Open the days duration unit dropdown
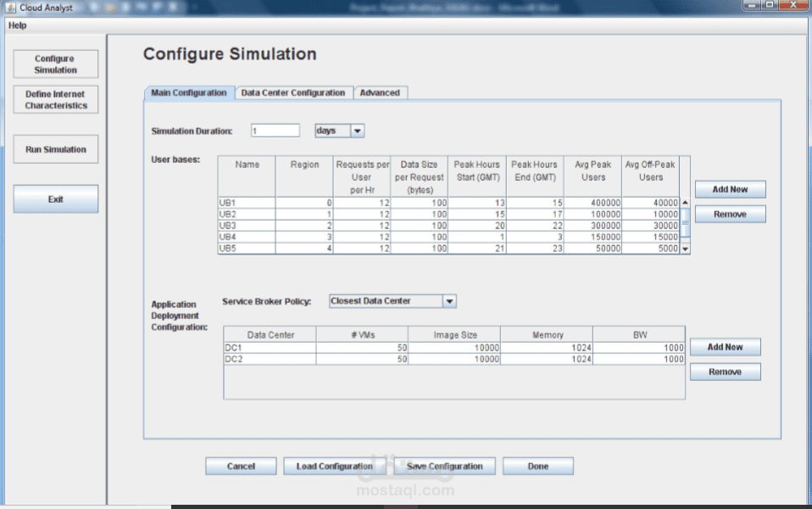 click(339, 131)
